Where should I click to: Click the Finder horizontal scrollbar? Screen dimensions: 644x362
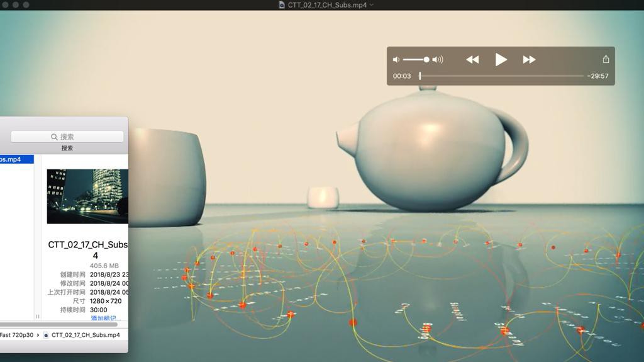(58, 324)
